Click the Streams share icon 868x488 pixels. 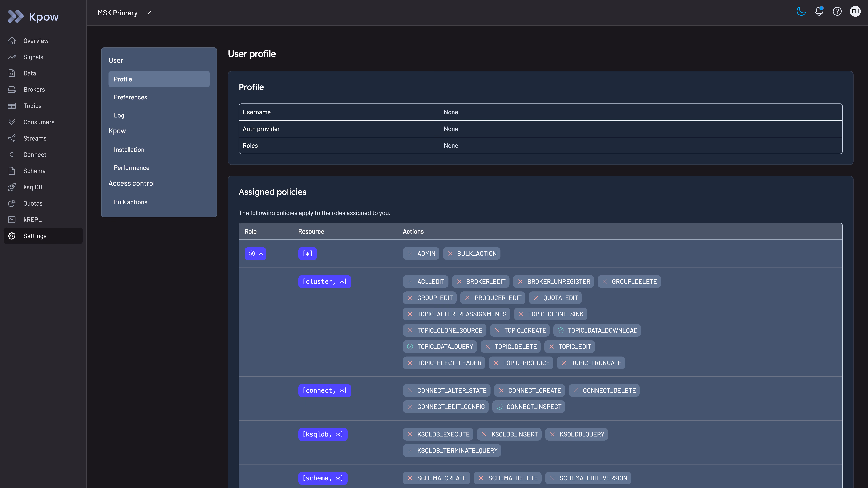click(12, 138)
